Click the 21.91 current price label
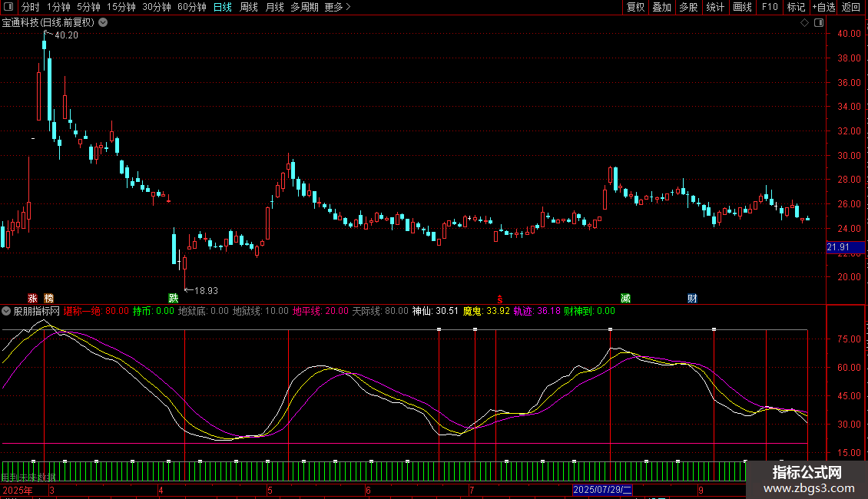The width and height of the screenshot is (868, 499). (838, 247)
